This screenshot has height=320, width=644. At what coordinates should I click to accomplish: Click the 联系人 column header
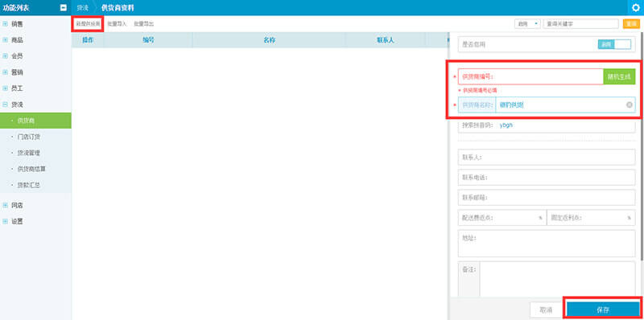pyautogui.click(x=386, y=40)
